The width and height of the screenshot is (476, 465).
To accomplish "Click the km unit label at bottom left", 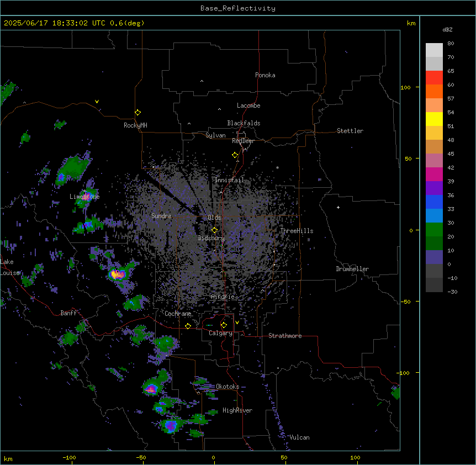I will [x=8, y=459].
